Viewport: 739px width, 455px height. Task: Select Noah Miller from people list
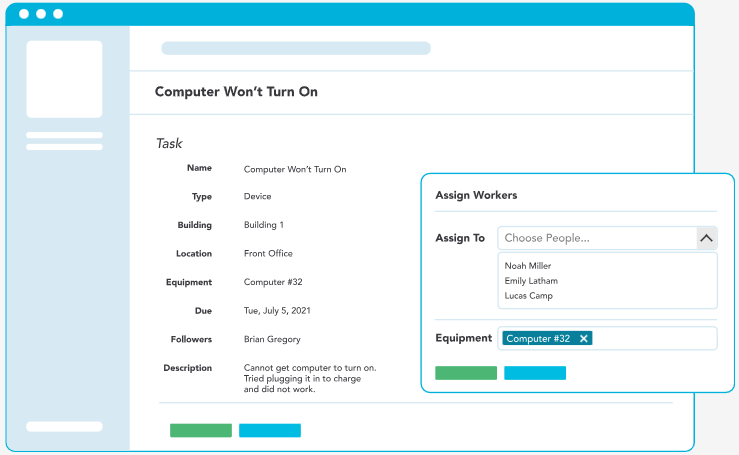click(x=528, y=266)
